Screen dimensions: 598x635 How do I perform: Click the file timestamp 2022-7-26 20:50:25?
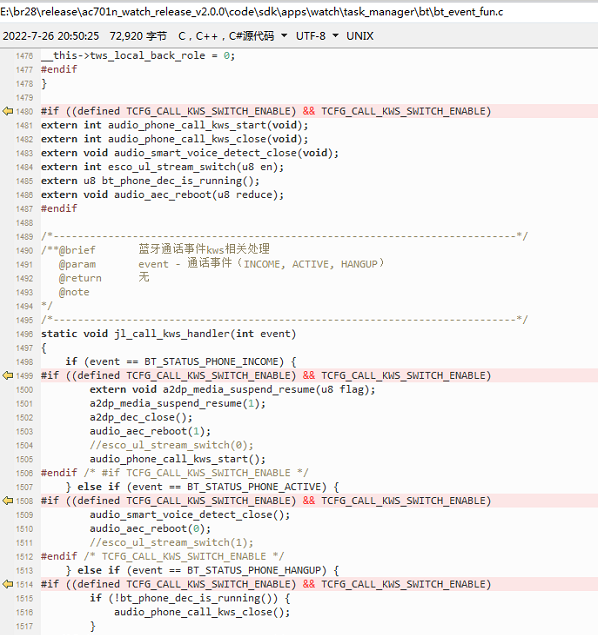tap(51, 36)
